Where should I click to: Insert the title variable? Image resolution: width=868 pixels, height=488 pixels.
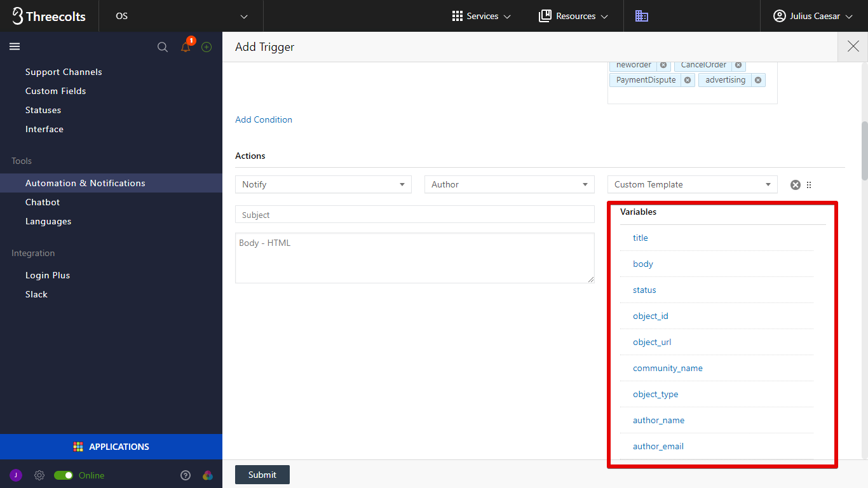click(641, 238)
